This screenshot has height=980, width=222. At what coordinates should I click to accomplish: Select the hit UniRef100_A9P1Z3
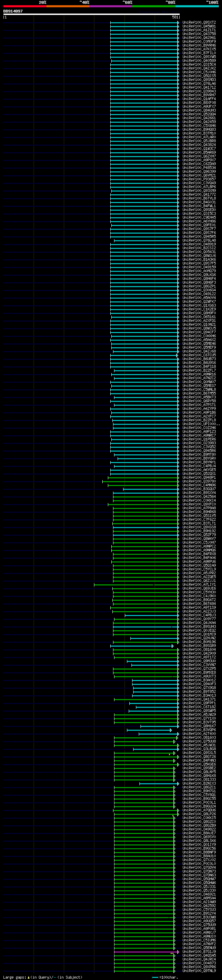coord(199,431)
